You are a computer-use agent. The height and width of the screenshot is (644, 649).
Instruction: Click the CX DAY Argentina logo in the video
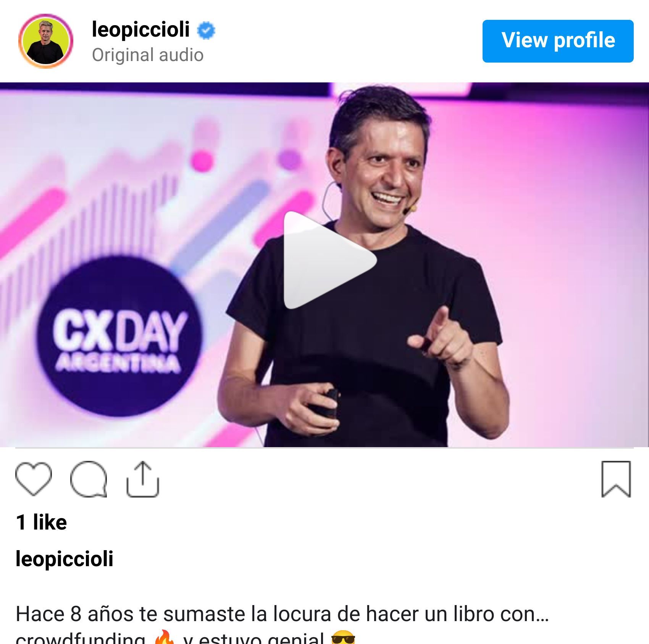tap(118, 336)
